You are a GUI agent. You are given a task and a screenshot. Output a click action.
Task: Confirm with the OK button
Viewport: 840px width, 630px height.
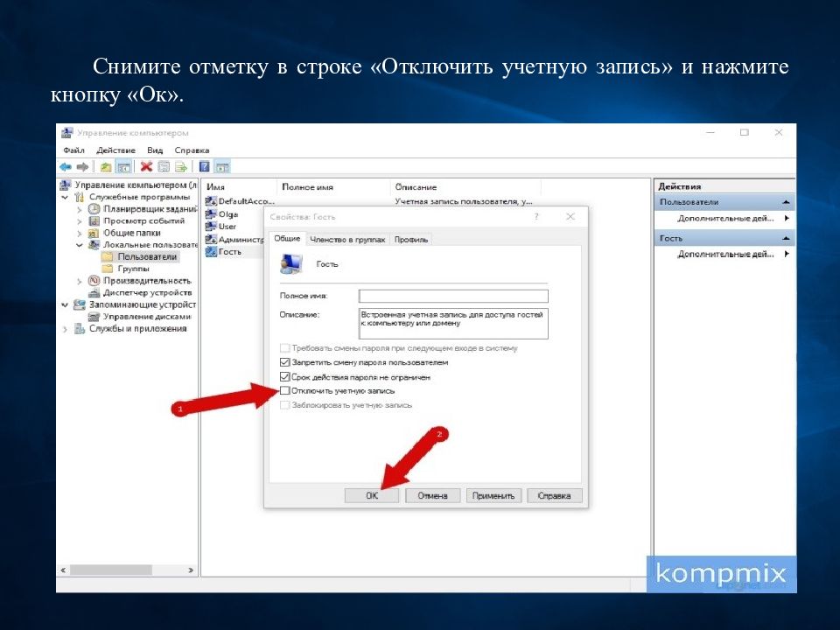pos(372,495)
